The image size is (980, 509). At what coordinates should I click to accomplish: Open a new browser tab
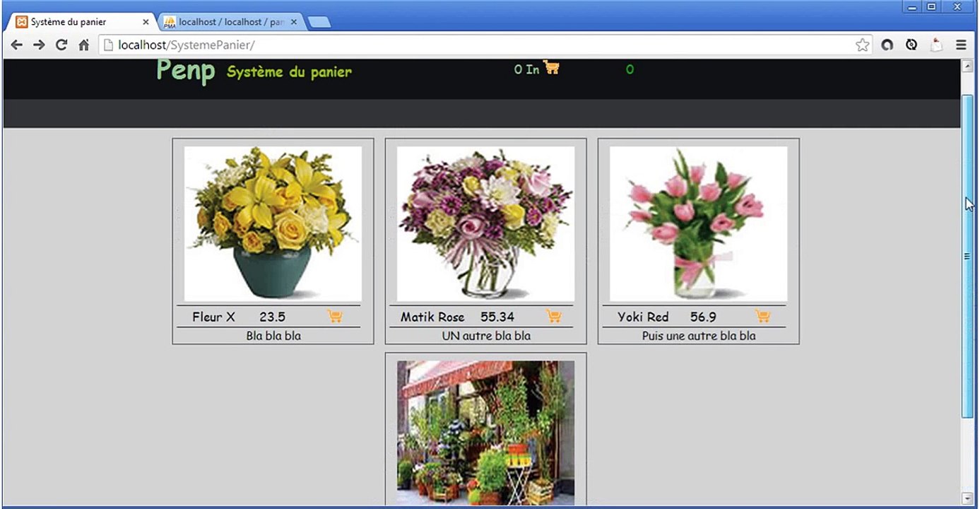[319, 23]
